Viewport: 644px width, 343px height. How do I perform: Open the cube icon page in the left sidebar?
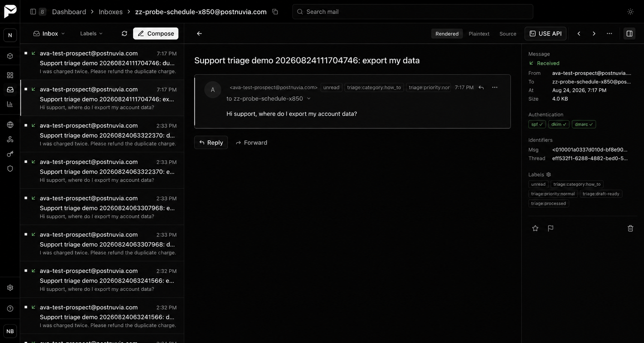10,56
